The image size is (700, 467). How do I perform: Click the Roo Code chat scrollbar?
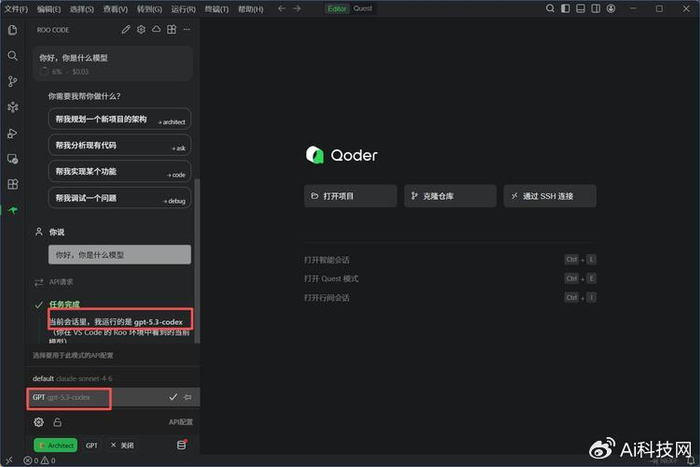(x=197, y=261)
